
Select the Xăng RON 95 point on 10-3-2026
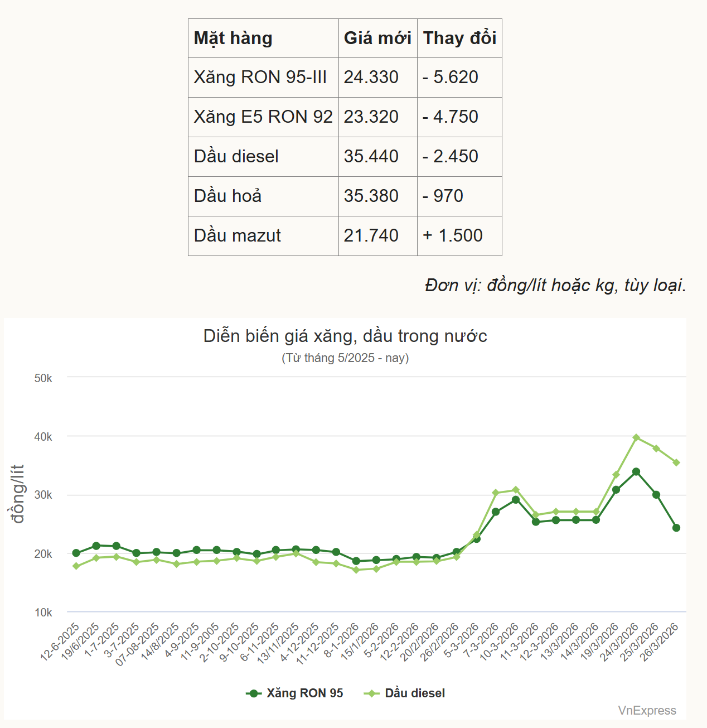[516, 500]
